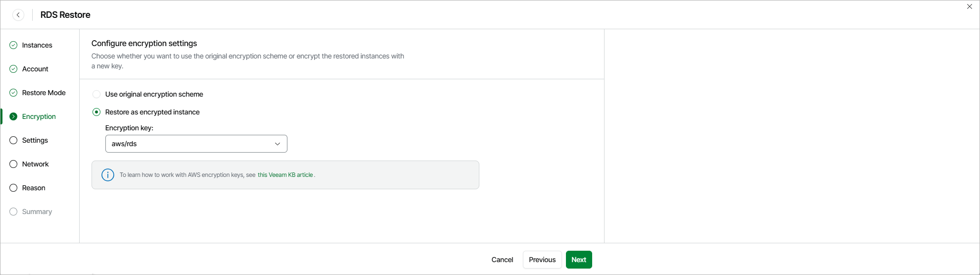
Task: Cancel the RDS restore wizard
Action: coord(502,260)
